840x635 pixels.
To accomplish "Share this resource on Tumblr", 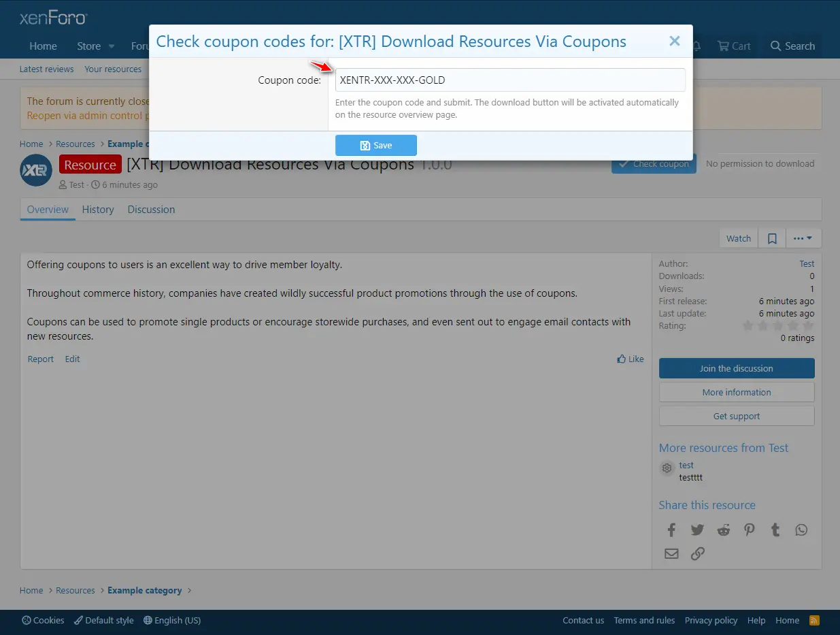I will click(775, 530).
